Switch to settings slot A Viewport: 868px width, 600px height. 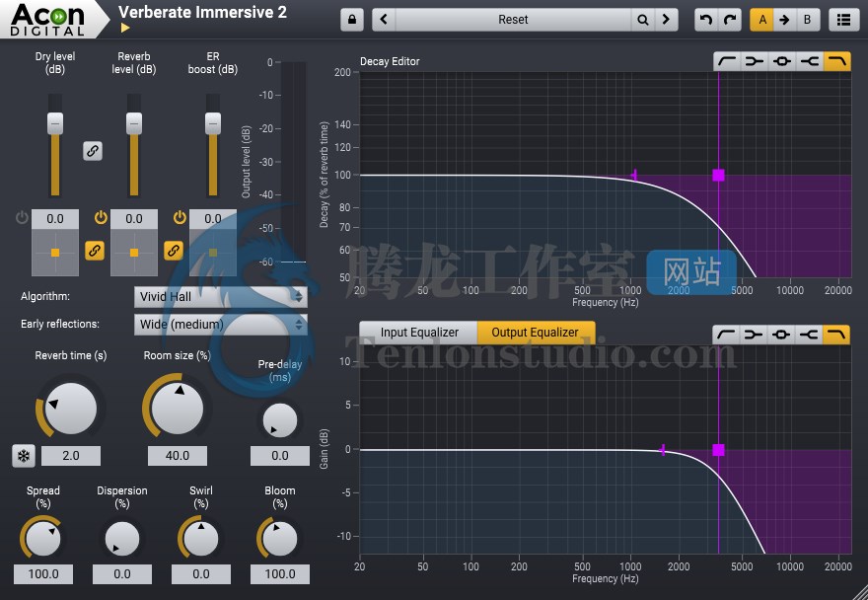pyautogui.click(x=762, y=20)
